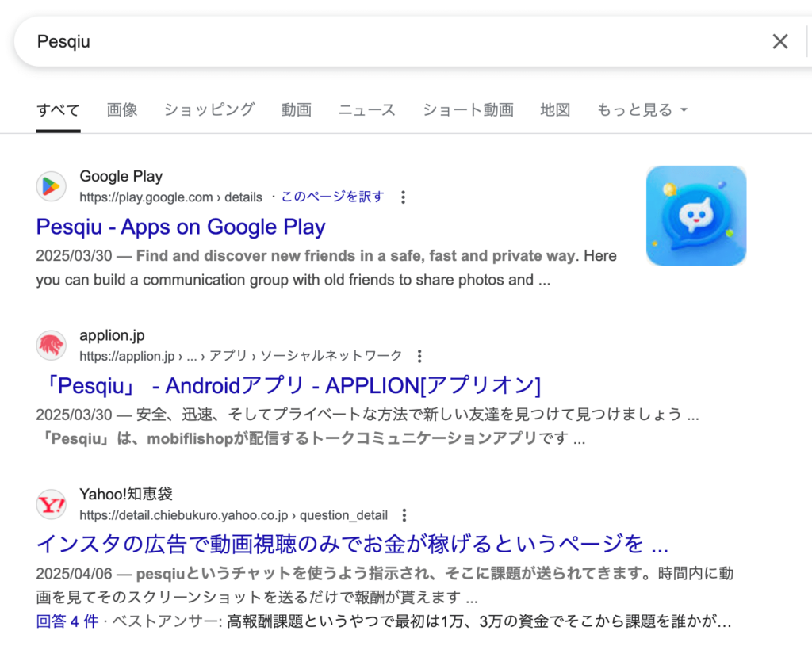Click the Google Play site name
Image resolution: width=812 pixels, height=646 pixels.
point(121,177)
